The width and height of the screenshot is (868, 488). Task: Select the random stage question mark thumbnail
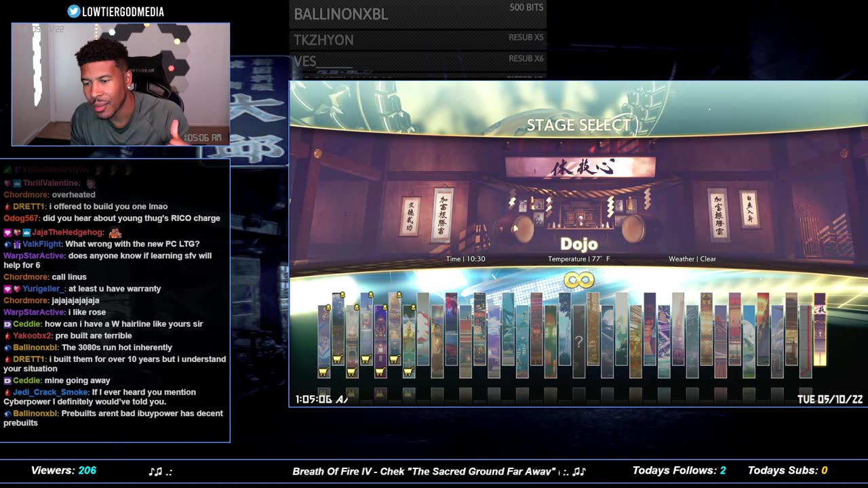point(578,341)
